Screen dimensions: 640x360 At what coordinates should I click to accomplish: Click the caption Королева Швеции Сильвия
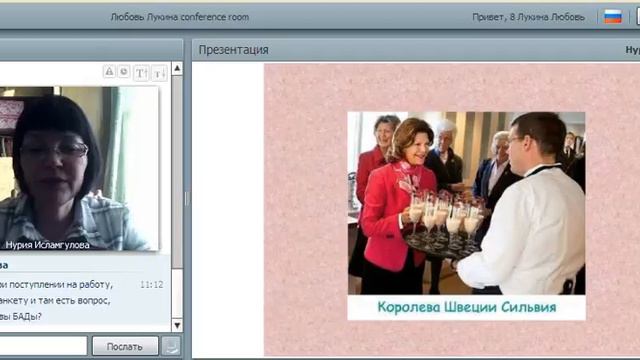[467, 307]
